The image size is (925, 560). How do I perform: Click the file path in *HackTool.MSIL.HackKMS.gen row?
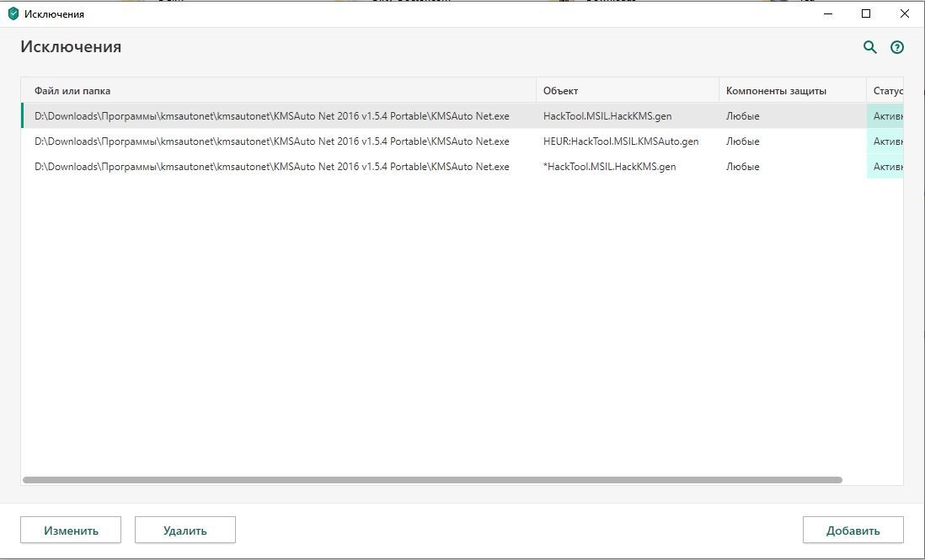[272, 167]
